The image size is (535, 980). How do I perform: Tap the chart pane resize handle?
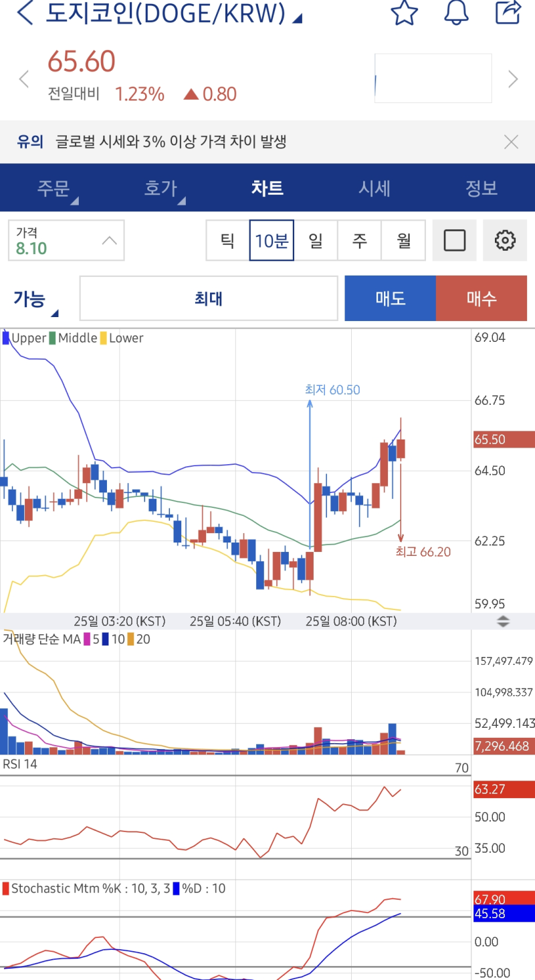tap(504, 621)
